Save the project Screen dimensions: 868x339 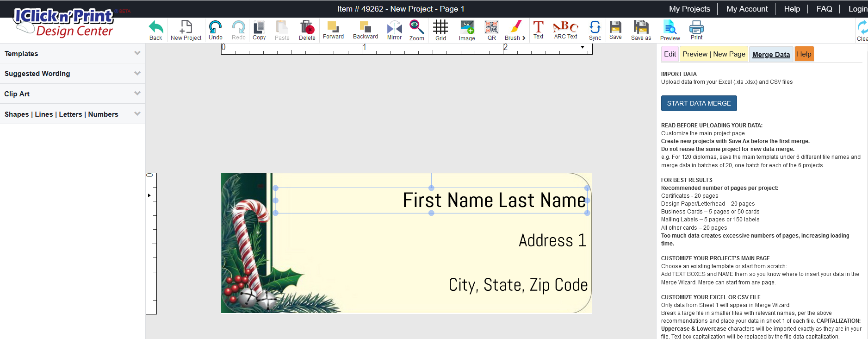[615, 30]
